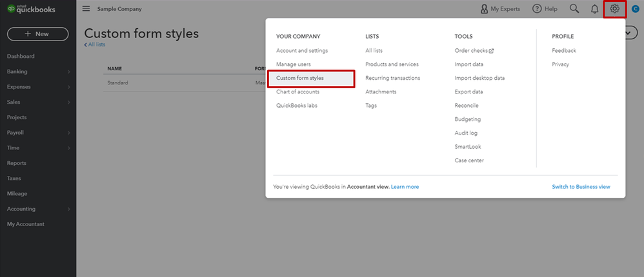Click Switch to Business view
Image resolution: width=644 pixels, height=277 pixels.
click(581, 186)
